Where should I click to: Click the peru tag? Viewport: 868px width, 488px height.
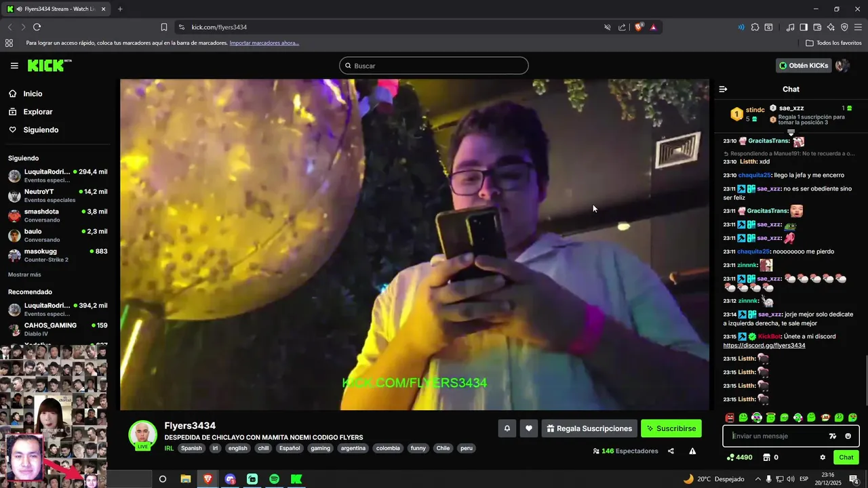point(466,448)
